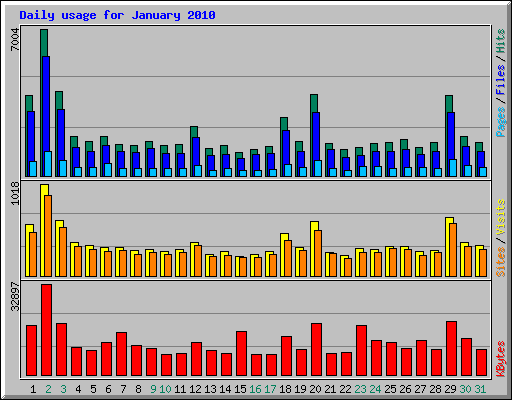Image resolution: width=512 pixels, height=400 pixels.
Task: Click day 27 on the x-axis
Action: (420, 389)
